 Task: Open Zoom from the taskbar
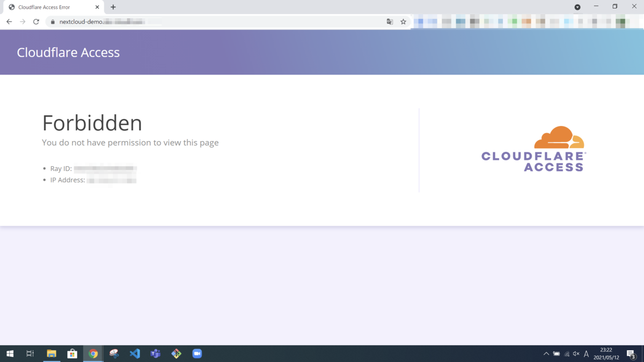coord(197,353)
